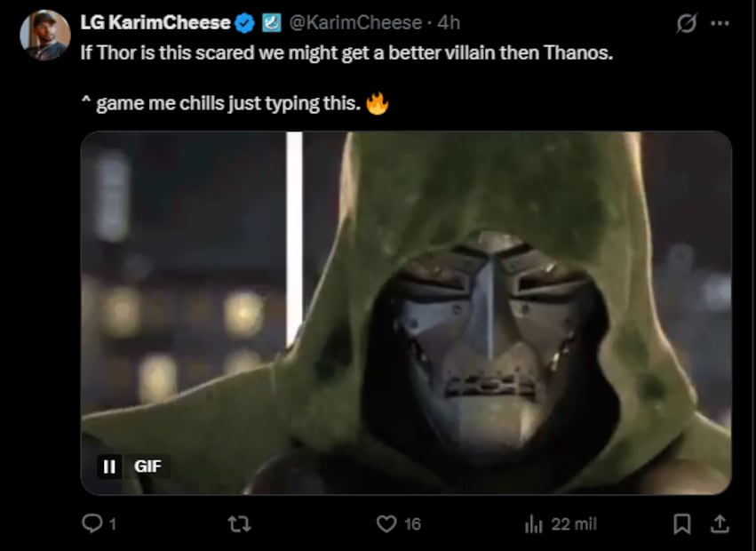Open LG KarimCheese's profile avatar
The height and width of the screenshot is (551, 756).
click(x=44, y=36)
